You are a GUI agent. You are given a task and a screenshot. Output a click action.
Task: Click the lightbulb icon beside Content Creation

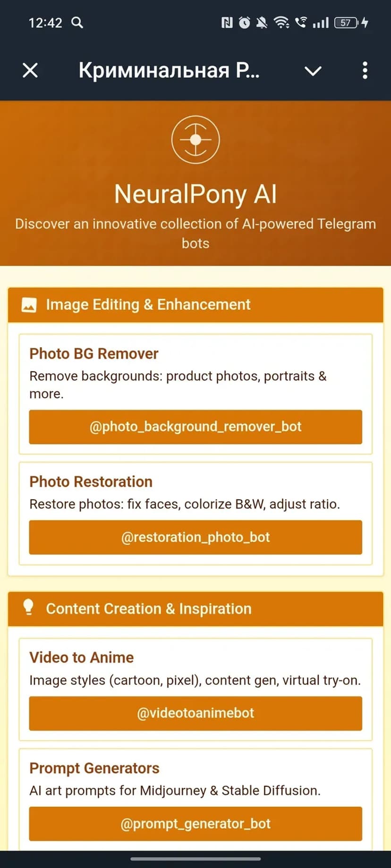[x=29, y=608]
